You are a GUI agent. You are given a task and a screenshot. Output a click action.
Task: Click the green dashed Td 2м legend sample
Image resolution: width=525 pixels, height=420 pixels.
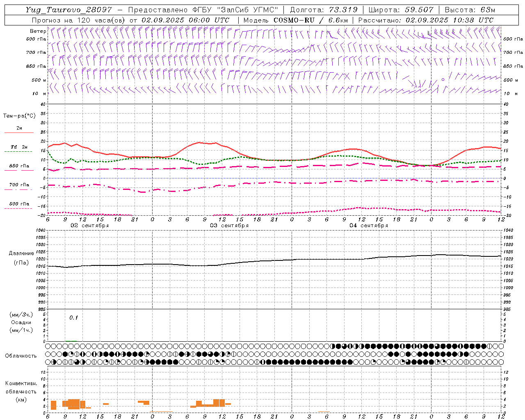pos(18,152)
